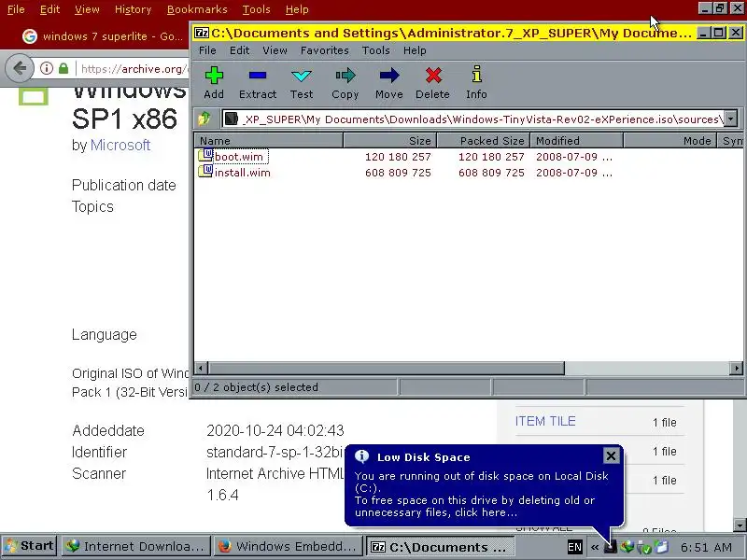This screenshot has width=747, height=560.
Task: Click the status text 0 / 2 object(s) selected
Action: [x=256, y=387]
